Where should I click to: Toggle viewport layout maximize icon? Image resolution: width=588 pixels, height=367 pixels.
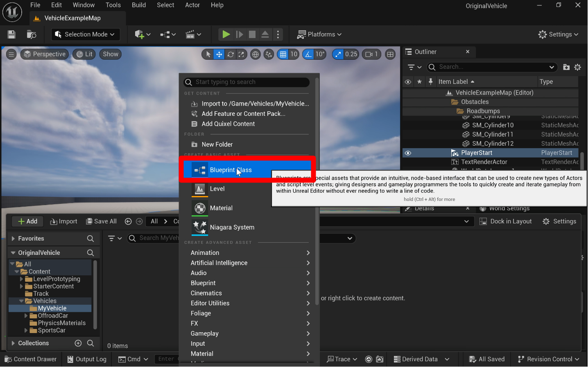390,54
